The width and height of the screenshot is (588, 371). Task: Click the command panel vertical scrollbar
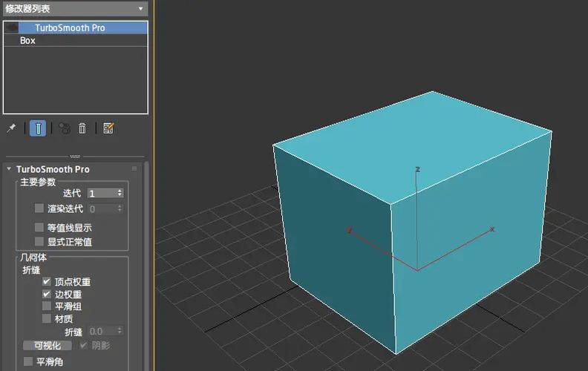pyautogui.click(x=146, y=266)
